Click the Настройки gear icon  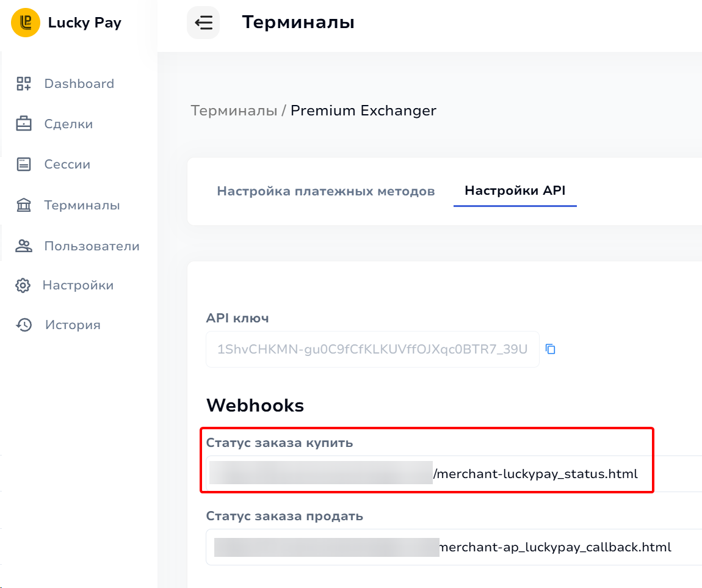coord(23,285)
